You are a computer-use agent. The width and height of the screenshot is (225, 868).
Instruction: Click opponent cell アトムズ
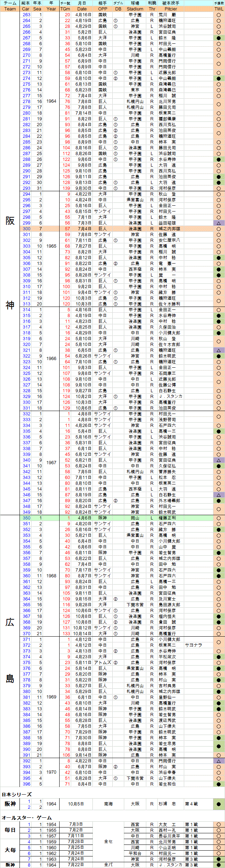[x=103, y=663]
